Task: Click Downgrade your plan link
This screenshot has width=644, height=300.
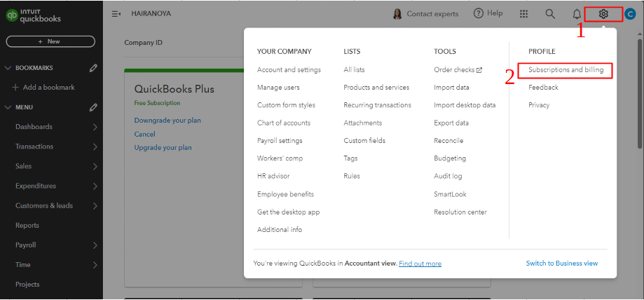Action: coord(167,121)
